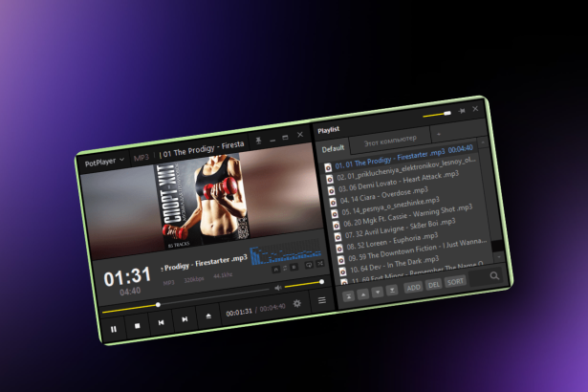The image size is (588, 392).
Task: Toggle the shuffle icon under the equalizer
Action: (320, 263)
